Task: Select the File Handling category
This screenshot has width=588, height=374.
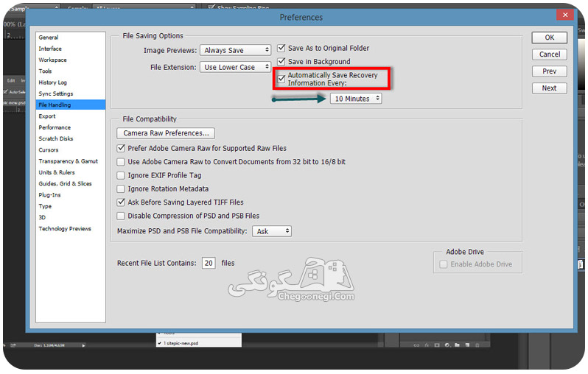Action: coord(71,105)
